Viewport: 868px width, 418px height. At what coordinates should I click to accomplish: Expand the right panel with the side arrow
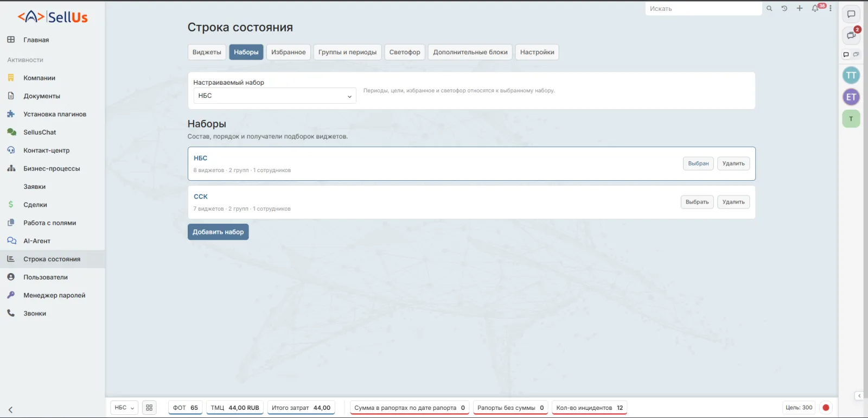(859, 396)
